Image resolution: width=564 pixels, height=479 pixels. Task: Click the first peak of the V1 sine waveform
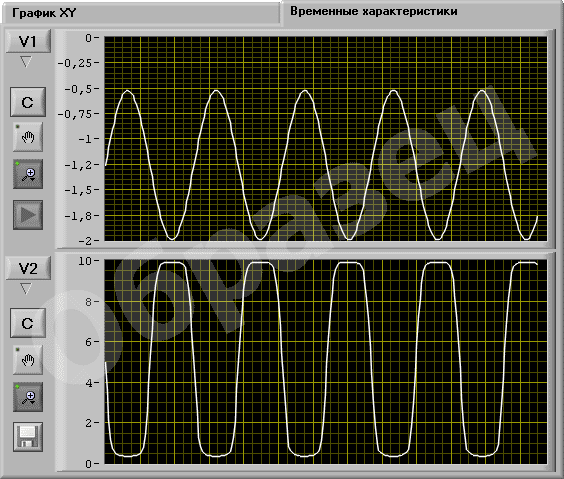pos(127,91)
